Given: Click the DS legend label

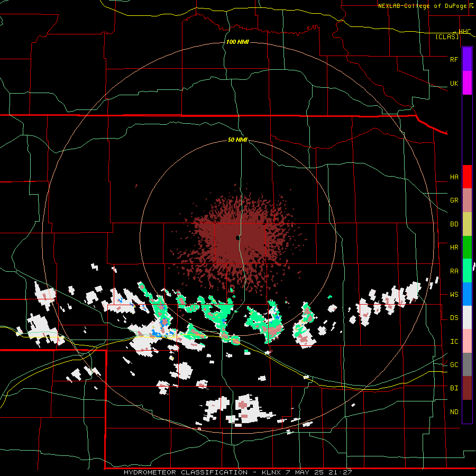Looking at the screenshot, I should 454,317.
